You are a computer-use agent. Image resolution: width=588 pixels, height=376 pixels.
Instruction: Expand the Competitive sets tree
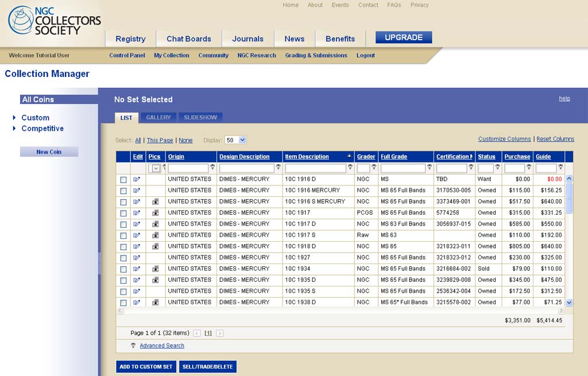coord(14,128)
